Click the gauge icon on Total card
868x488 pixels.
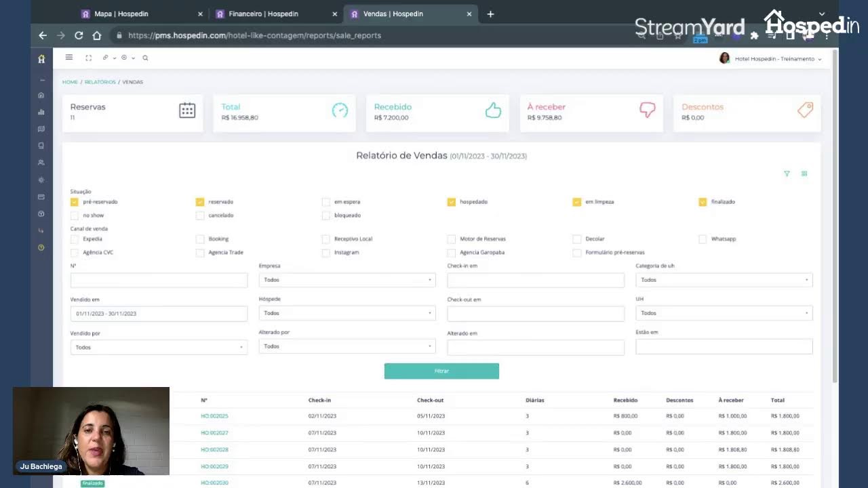coord(340,110)
